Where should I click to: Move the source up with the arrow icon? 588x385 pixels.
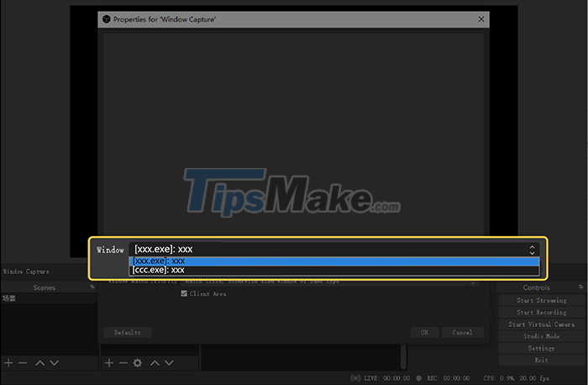155,363
